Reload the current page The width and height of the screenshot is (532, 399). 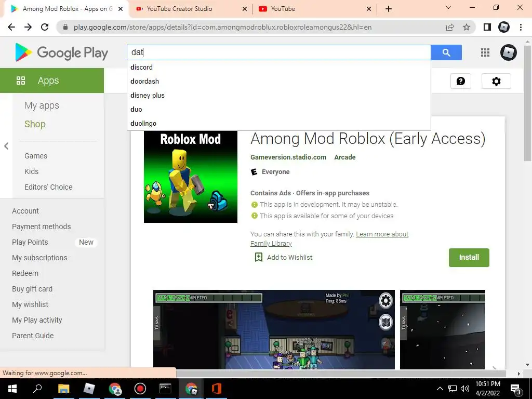(45, 27)
